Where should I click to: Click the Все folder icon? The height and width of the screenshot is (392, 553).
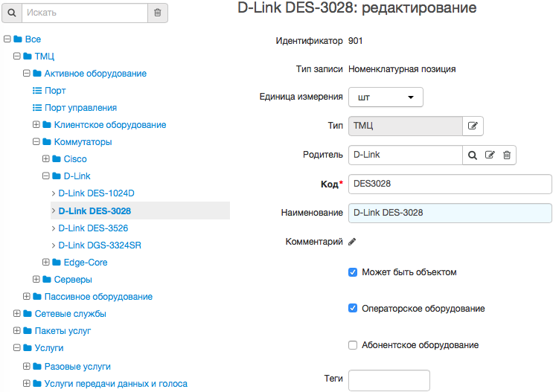[18, 39]
